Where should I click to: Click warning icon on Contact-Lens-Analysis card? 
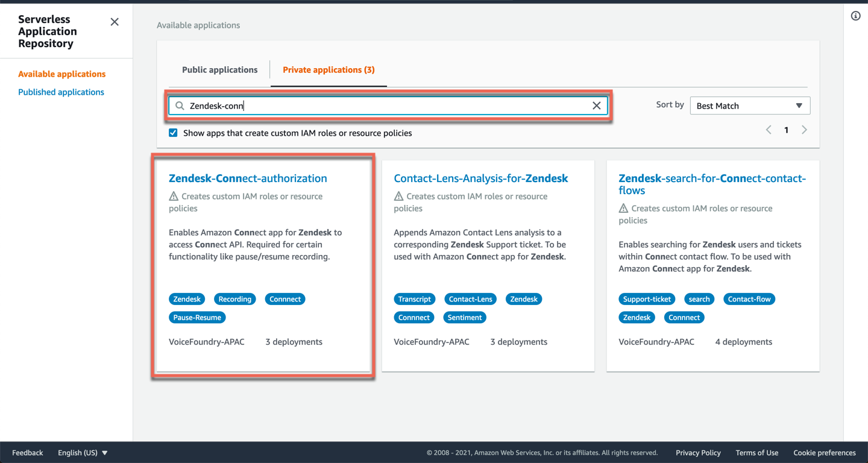tap(398, 197)
